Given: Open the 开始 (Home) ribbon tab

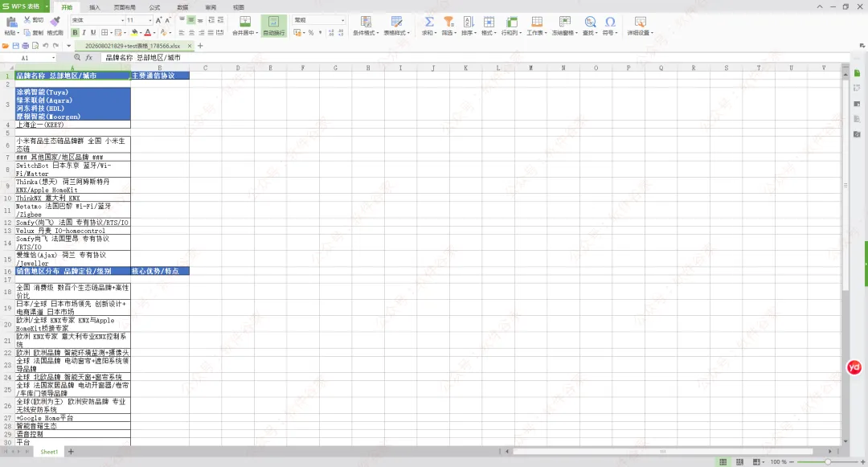Looking at the screenshot, I should pos(67,7).
